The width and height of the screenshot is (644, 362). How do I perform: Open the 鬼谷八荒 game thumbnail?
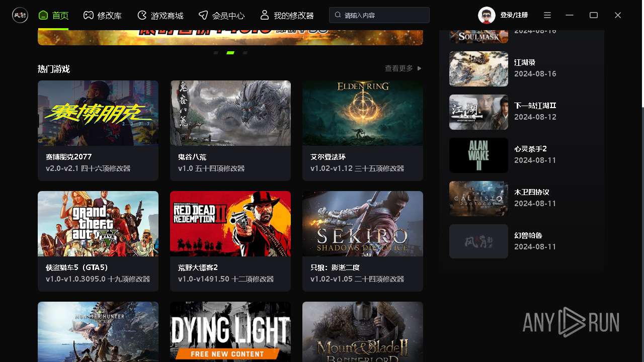click(x=230, y=113)
